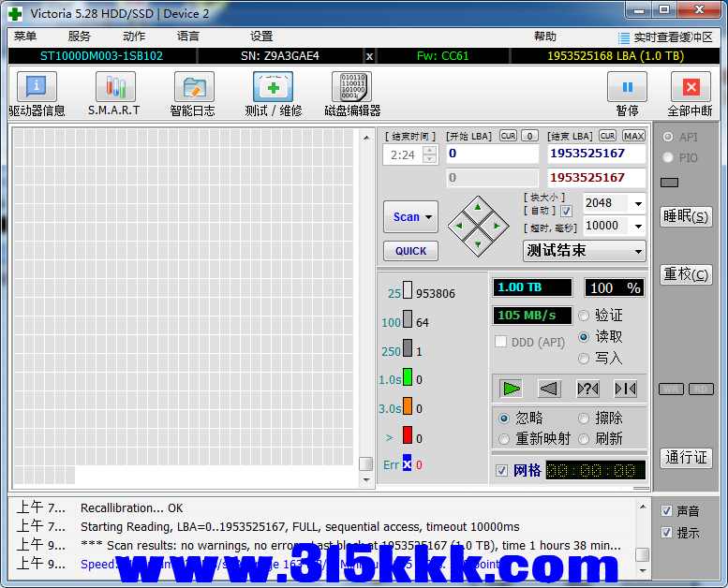Select the 验证 verify radio button
The image size is (728, 588).
click(x=585, y=316)
